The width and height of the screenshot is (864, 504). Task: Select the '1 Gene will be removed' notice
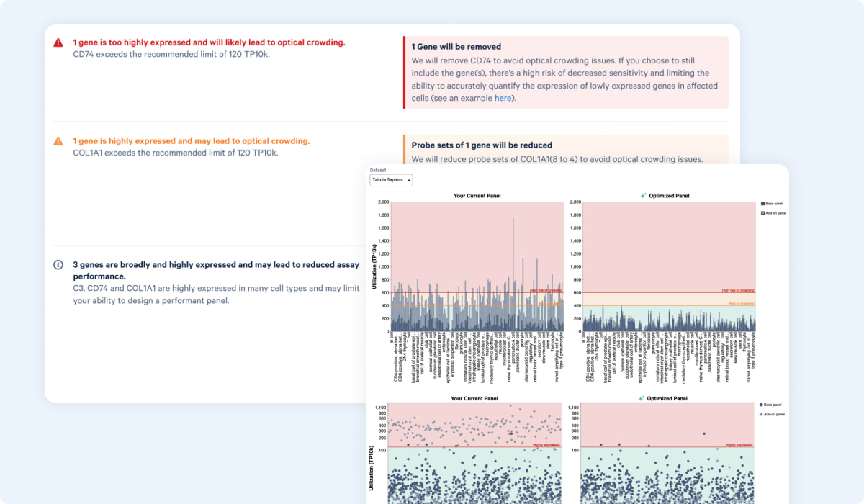(456, 47)
